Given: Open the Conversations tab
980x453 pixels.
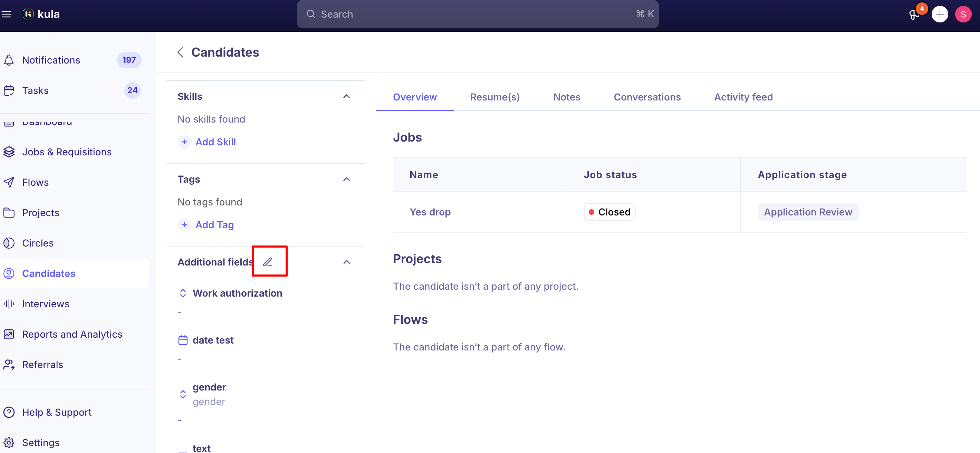Looking at the screenshot, I should 647,97.
